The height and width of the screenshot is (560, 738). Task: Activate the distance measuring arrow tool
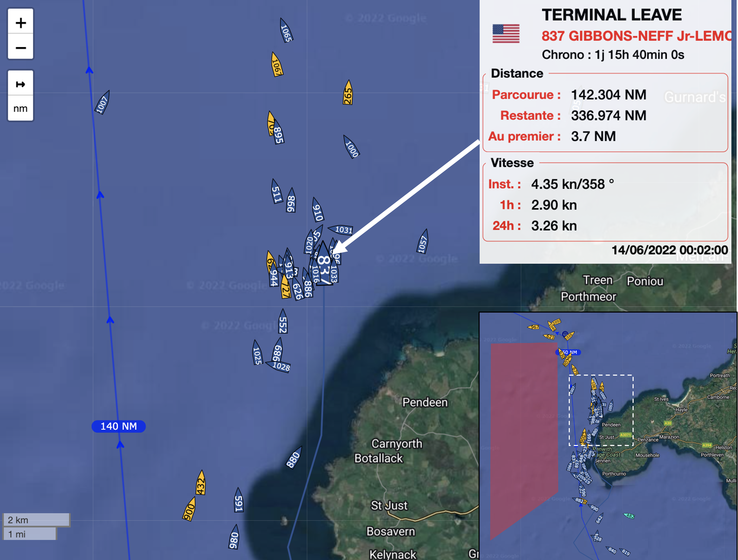point(20,84)
